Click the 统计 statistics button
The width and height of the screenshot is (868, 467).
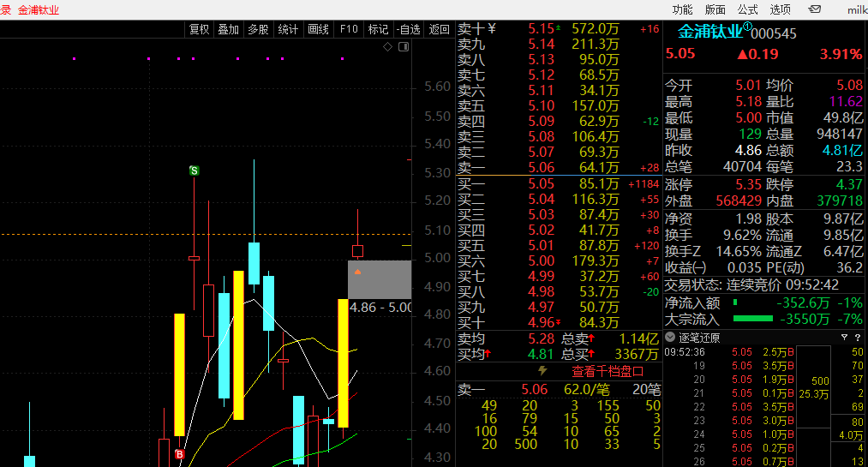288,29
